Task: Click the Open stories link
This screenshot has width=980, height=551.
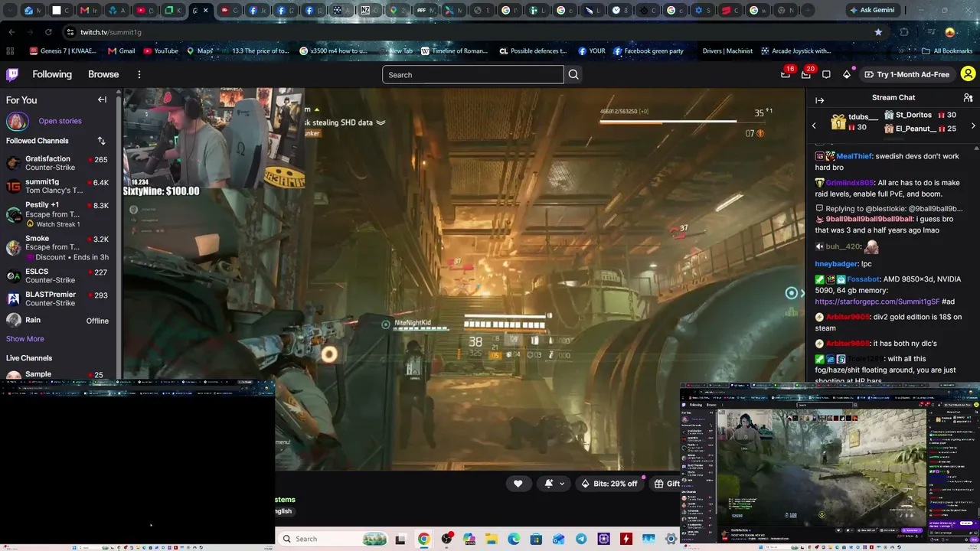Action: [x=60, y=121]
